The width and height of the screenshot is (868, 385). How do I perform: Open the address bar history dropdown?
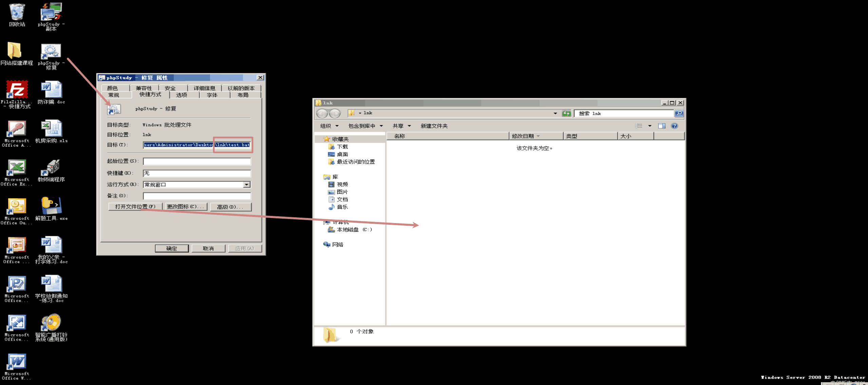point(555,113)
